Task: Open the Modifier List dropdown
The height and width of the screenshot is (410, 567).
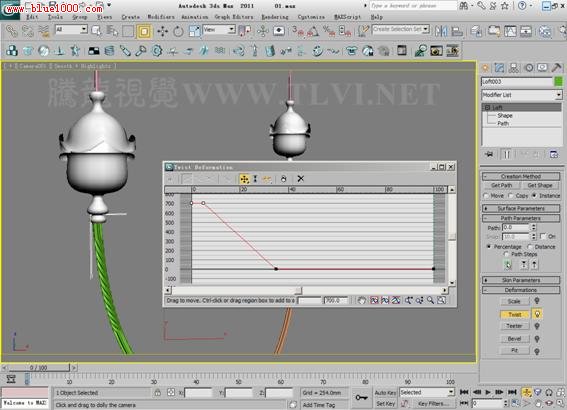Action: point(522,95)
